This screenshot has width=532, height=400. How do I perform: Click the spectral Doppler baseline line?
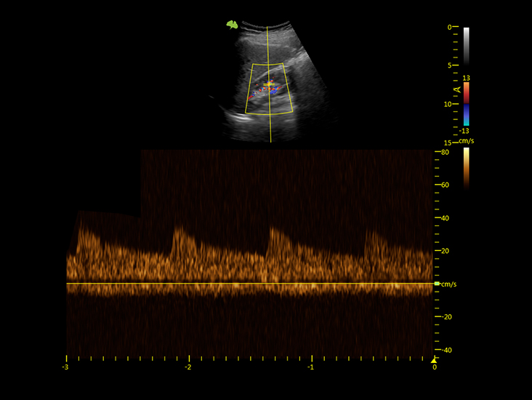point(247,284)
